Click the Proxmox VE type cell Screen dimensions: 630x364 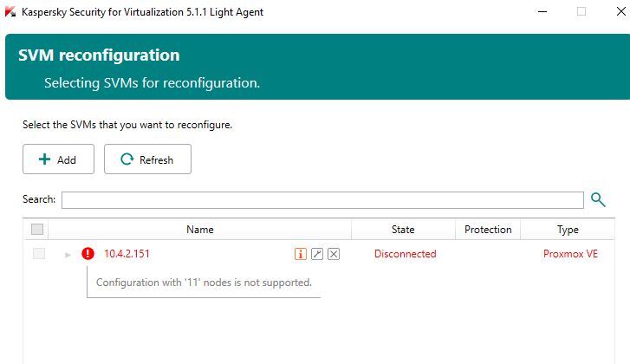[x=570, y=254]
